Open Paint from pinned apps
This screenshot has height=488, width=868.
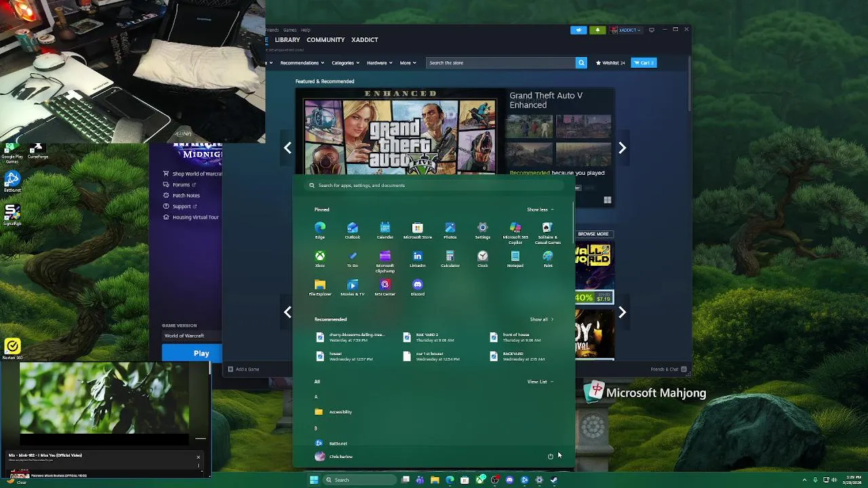click(548, 258)
